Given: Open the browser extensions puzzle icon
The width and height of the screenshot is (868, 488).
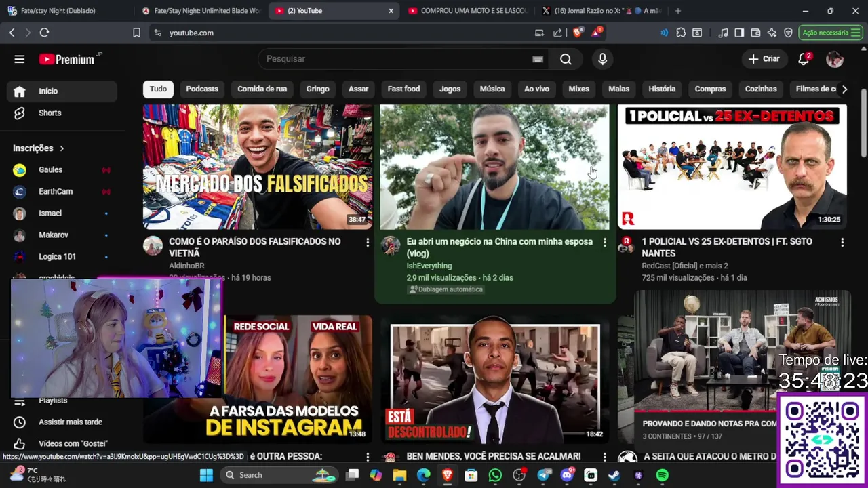Looking at the screenshot, I should (x=681, y=33).
